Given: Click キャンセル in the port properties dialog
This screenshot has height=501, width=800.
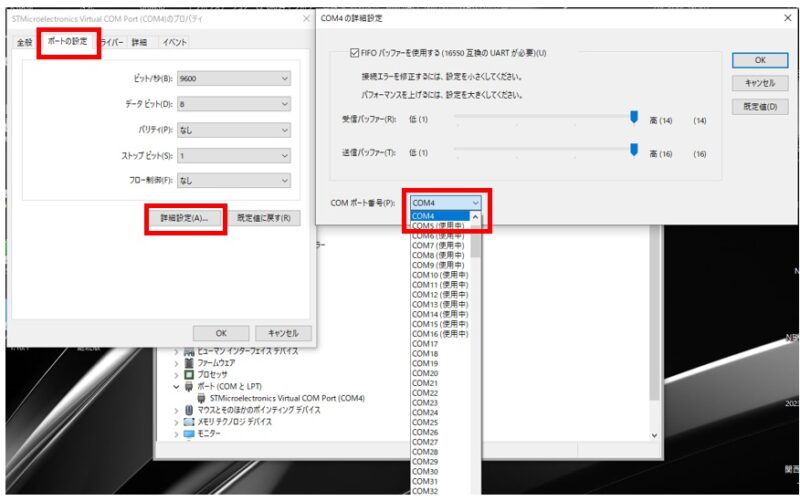Looking at the screenshot, I should (283, 333).
